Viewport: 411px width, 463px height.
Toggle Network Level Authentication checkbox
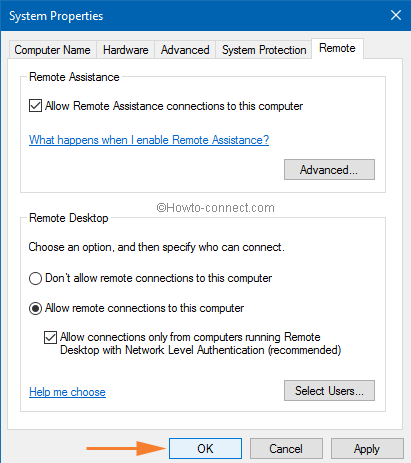pos(50,337)
